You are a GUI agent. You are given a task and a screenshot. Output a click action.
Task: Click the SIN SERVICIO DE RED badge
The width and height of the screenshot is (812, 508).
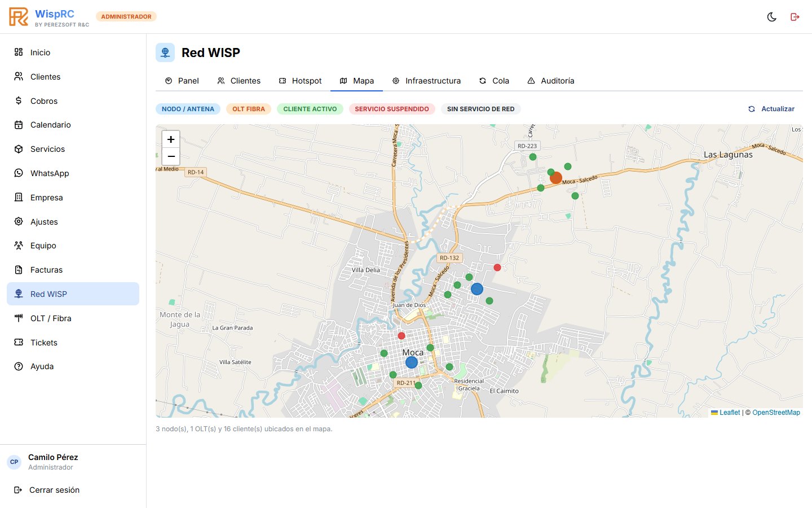point(481,109)
